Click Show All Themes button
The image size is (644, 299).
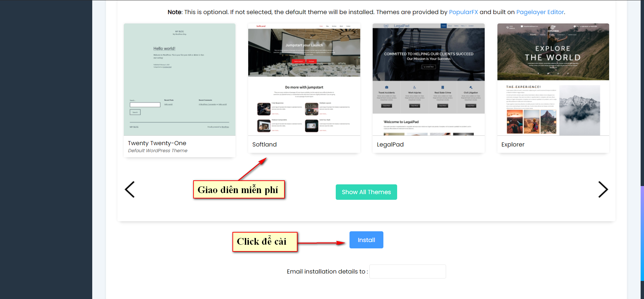click(x=366, y=192)
